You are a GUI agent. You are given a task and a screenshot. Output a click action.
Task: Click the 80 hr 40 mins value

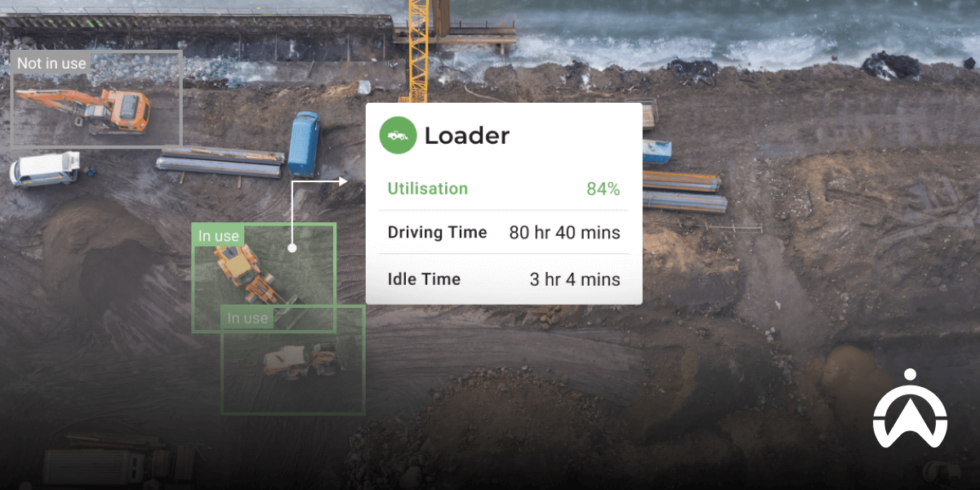tap(565, 233)
